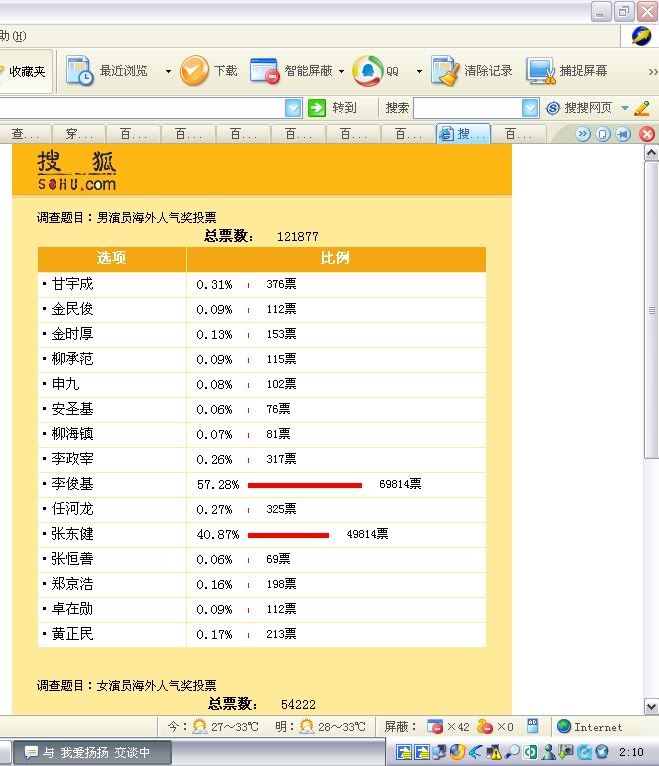
Task: Switch to the active 搜... tab
Action: [463, 134]
